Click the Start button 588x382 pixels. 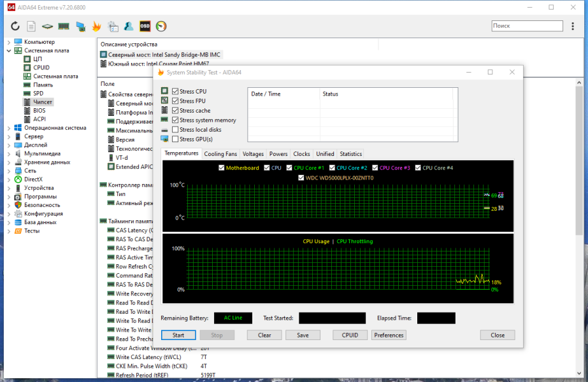click(x=178, y=335)
